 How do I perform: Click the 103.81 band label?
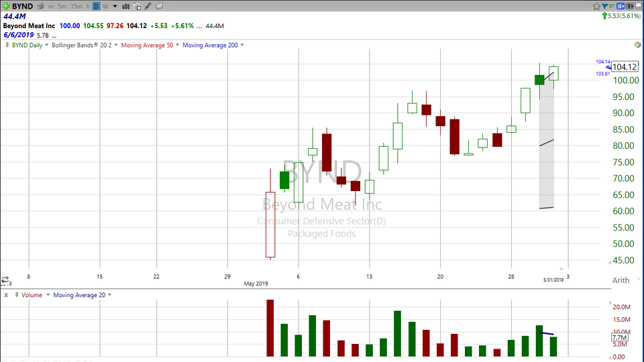[x=603, y=74]
